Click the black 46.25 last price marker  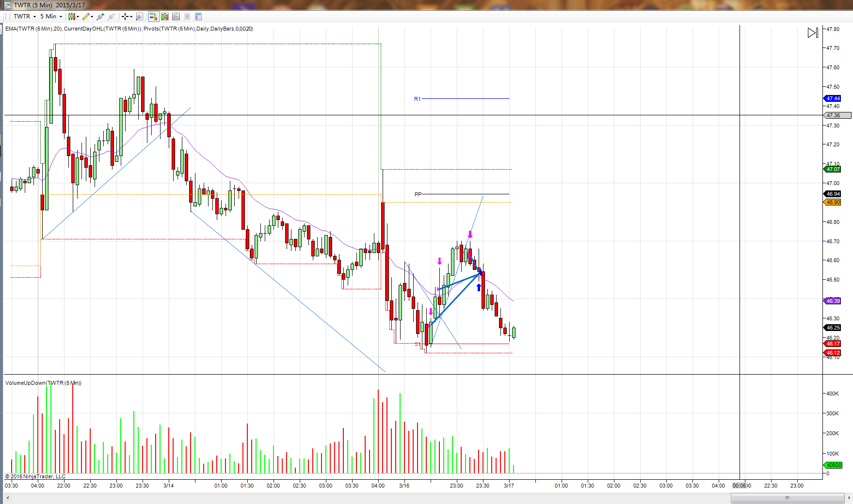(x=833, y=328)
